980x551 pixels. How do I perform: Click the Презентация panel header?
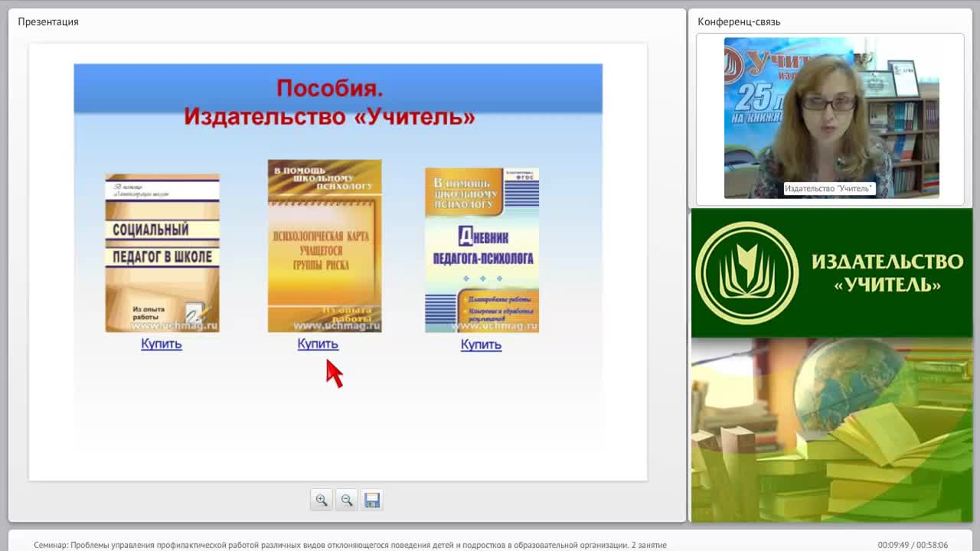click(48, 21)
